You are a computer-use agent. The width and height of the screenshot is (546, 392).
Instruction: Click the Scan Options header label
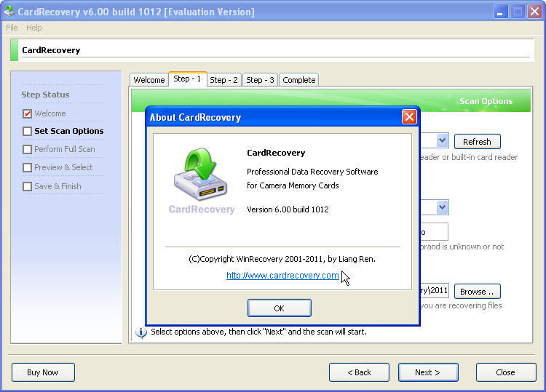click(486, 101)
